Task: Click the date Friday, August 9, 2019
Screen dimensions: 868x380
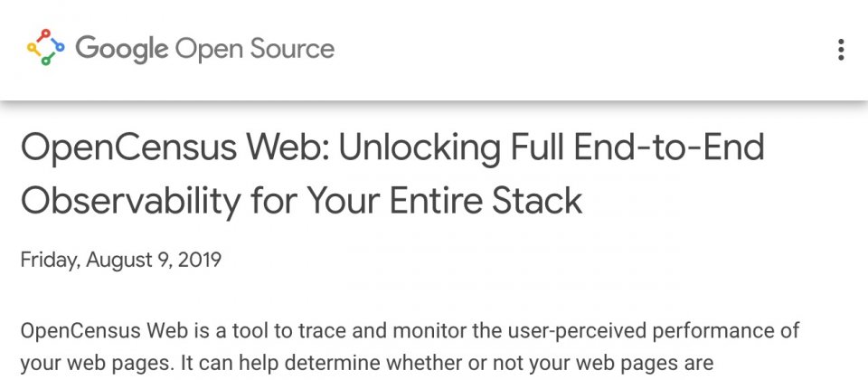Action: click(120, 260)
